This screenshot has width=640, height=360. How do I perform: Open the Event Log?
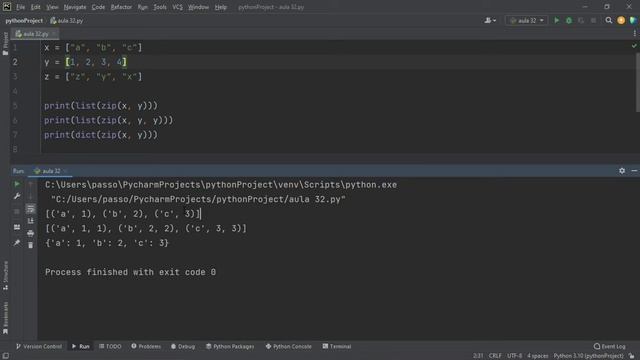pyautogui.click(x=609, y=346)
